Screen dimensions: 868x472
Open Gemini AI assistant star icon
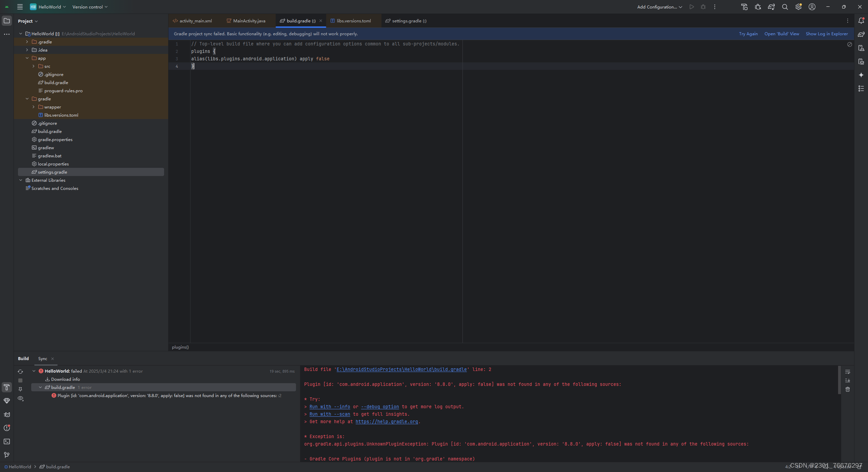pos(861,75)
